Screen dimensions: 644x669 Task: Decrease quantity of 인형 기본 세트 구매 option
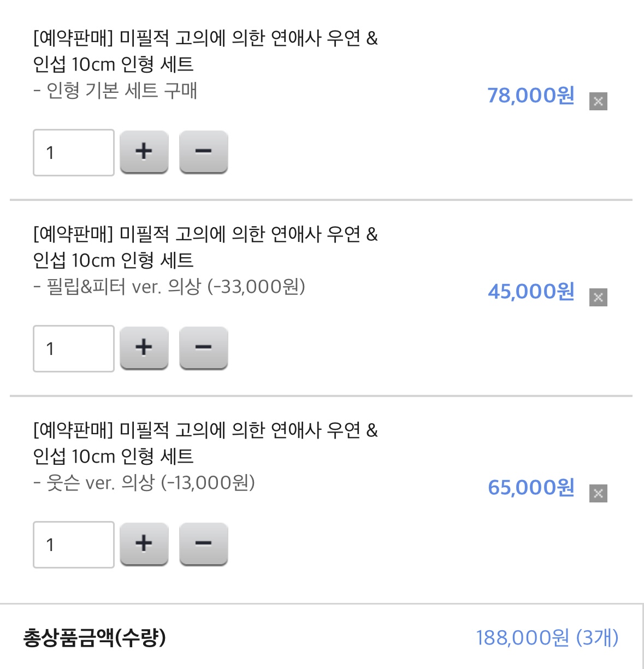[203, 152]
